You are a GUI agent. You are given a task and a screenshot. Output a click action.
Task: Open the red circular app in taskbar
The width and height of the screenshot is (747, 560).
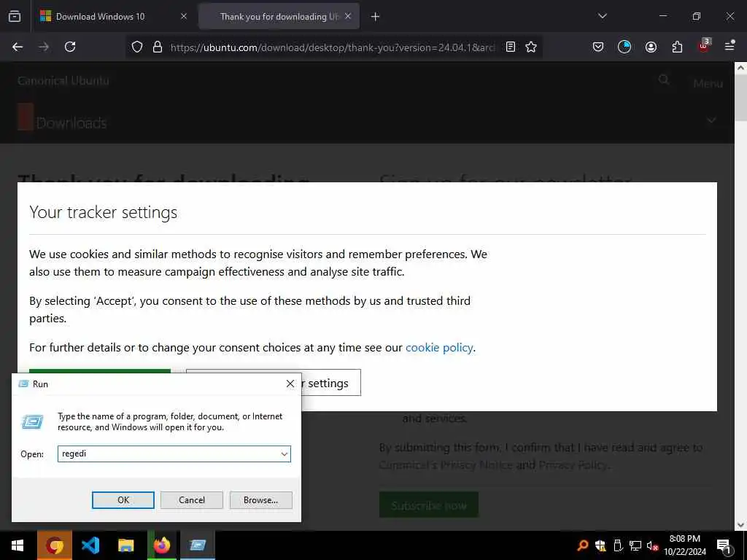(x=55, y=545)
